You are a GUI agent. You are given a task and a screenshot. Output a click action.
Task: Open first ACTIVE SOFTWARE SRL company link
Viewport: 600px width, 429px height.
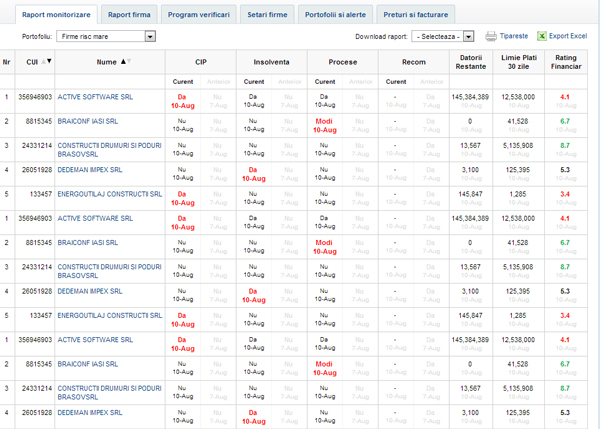[x=95, y=97]
